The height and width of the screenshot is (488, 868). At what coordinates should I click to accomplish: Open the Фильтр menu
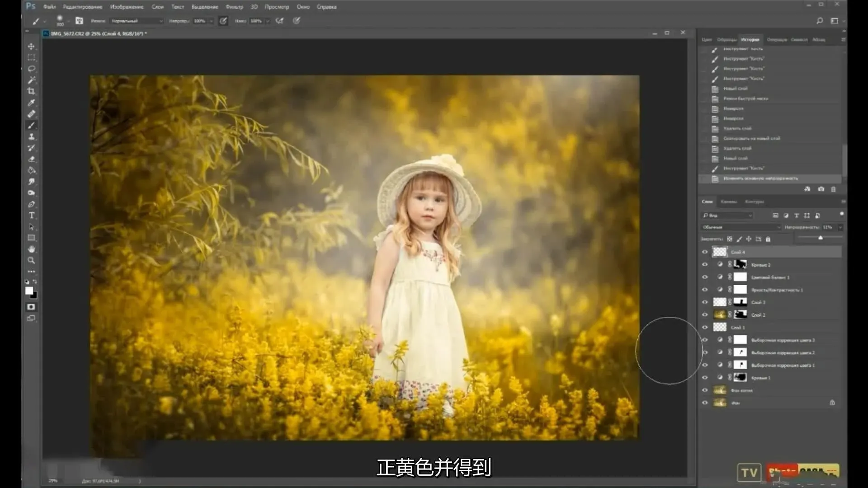click(x=234, y=7)
